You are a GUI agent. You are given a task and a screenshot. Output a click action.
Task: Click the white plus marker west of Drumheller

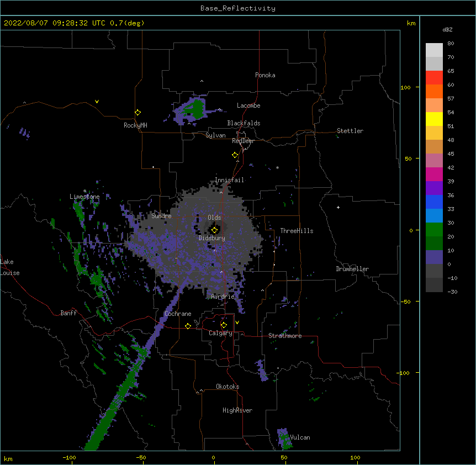pos(338,207)
